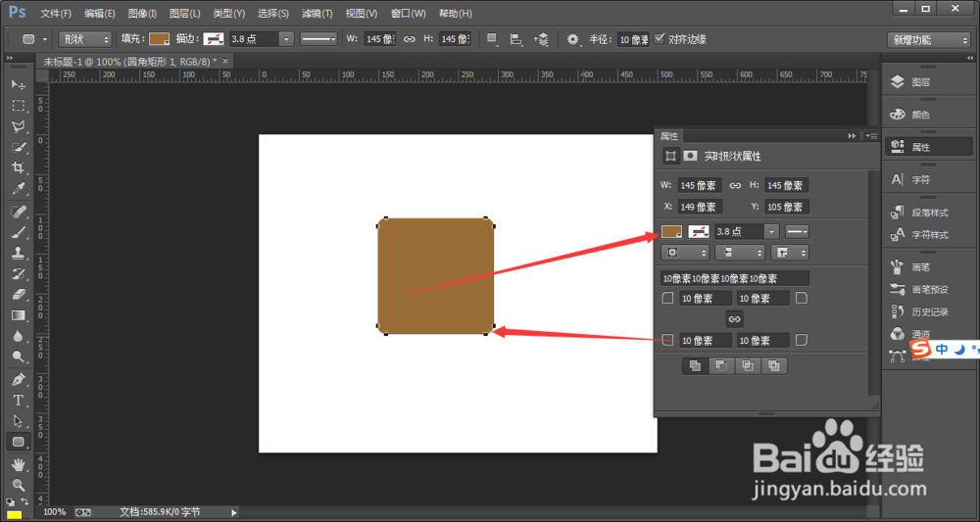Open 滤镜(T) menu
The image size is (980, 522).
pos(317,13)
